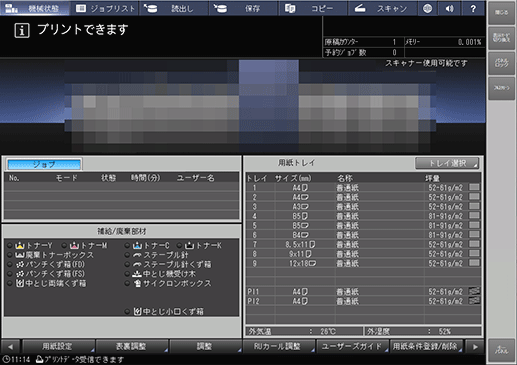The image size is (517, 365).
Task: Switch to the コピー tab
Action: click(x=313, y=8)
